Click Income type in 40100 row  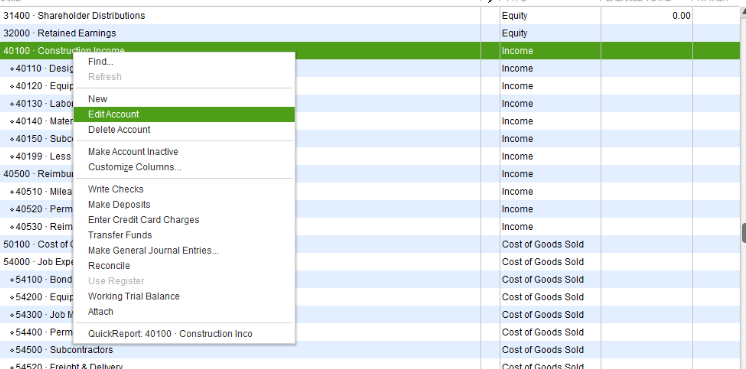[517, 51]
